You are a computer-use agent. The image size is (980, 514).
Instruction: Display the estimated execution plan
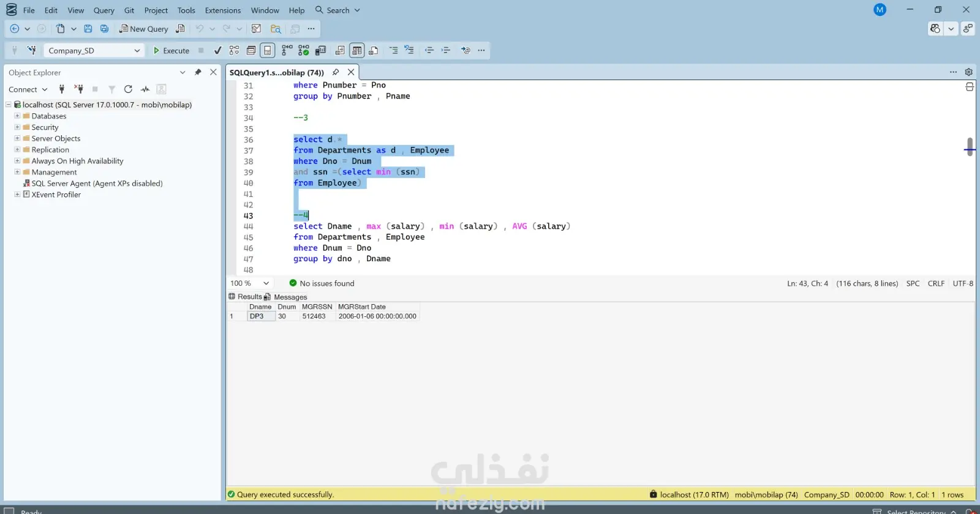click(x=234, y=50)
